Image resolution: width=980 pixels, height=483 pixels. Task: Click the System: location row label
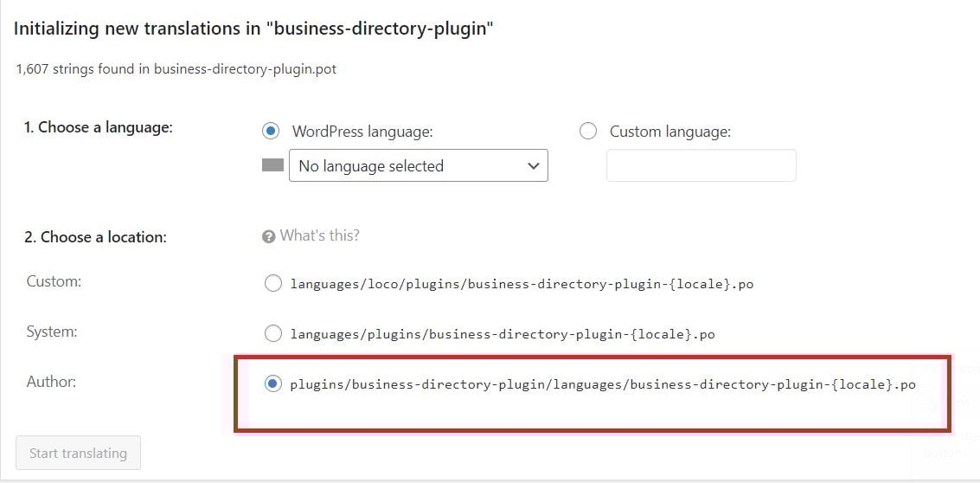[x=52, y=332]
